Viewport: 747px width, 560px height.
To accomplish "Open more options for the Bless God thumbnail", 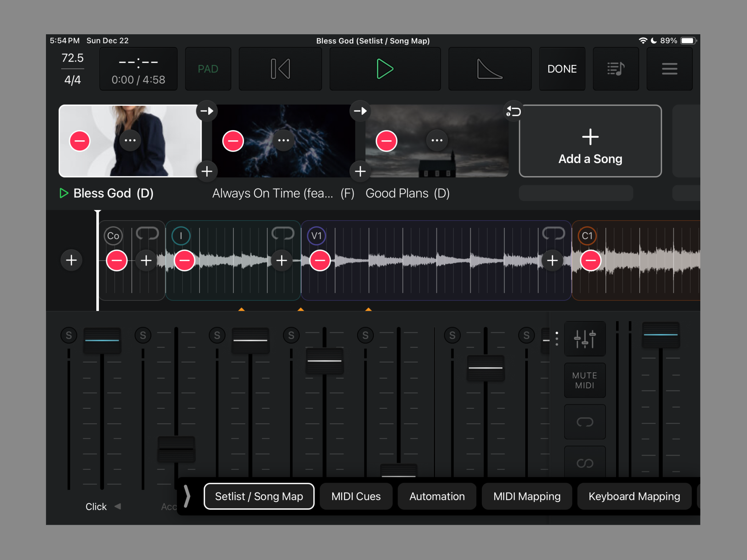I will pos(131,140).
